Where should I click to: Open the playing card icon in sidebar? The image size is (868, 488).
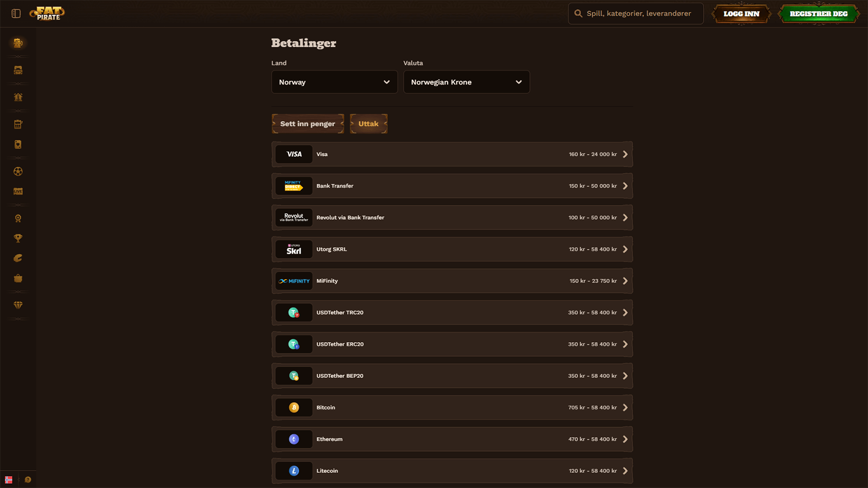click(x=18, y=145)
